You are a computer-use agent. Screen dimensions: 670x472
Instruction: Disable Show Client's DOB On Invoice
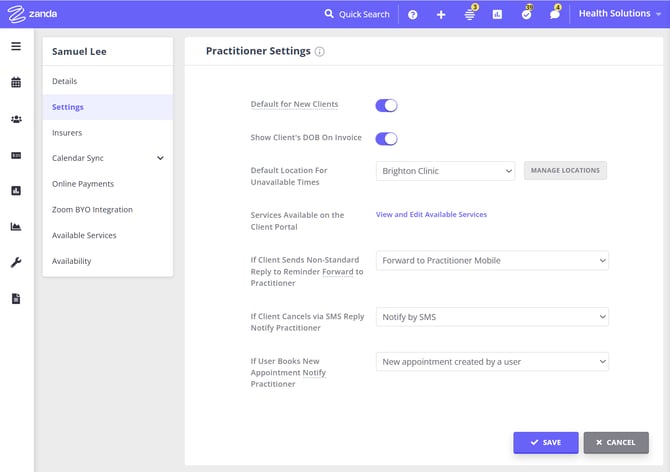click(x=386, y=139)
